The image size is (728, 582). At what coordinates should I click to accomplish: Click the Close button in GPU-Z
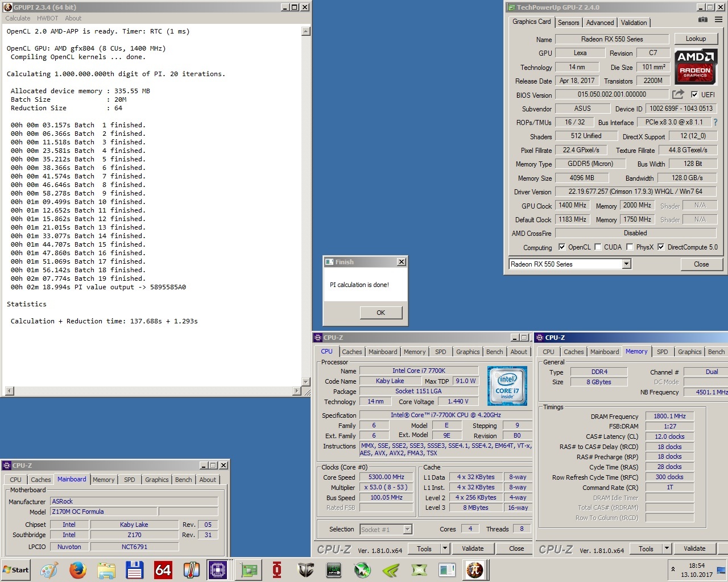pos(701,264)
